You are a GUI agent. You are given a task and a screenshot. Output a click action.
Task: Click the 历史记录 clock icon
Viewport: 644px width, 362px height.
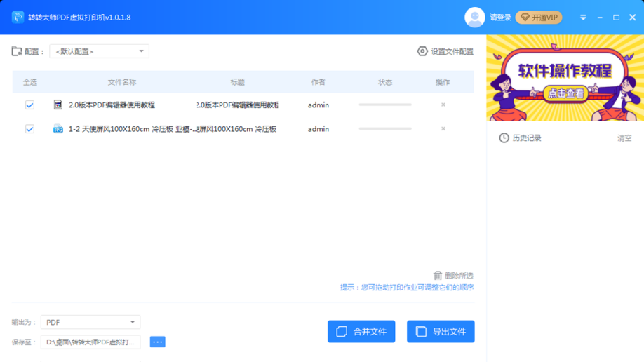pyautogui.click(x=504, y=138)
